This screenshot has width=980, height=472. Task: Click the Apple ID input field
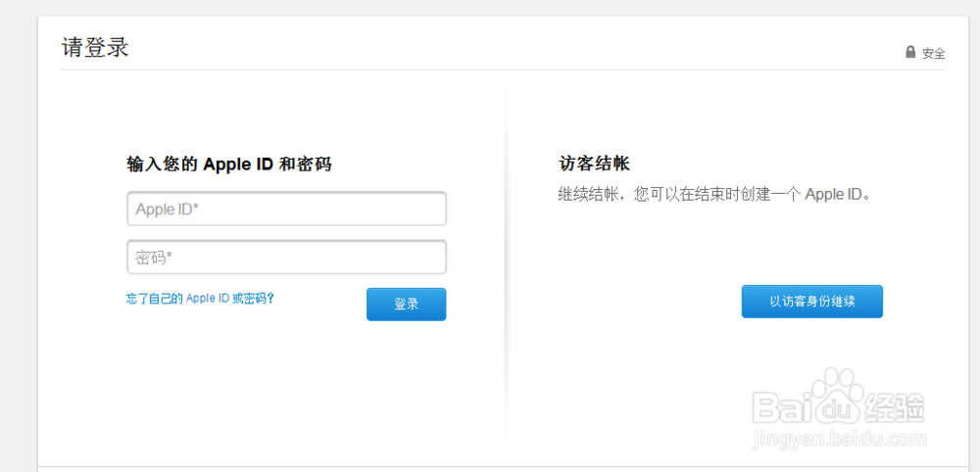coord(286,209)
